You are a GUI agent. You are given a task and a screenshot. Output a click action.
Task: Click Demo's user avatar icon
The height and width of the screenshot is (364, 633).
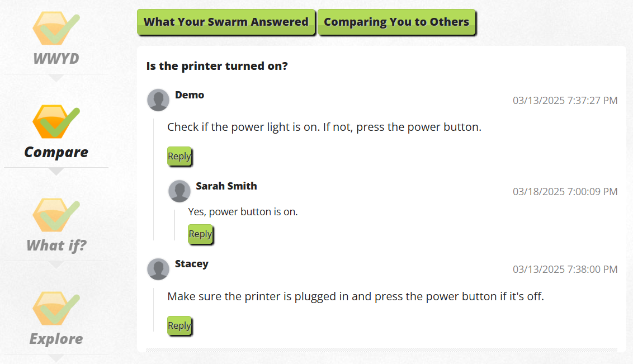(158, 100)
